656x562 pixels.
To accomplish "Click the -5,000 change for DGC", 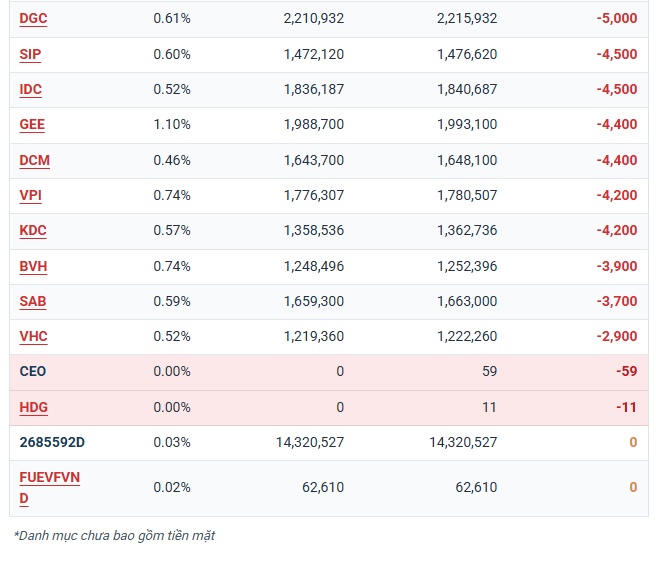I will [x=617, y=18].
